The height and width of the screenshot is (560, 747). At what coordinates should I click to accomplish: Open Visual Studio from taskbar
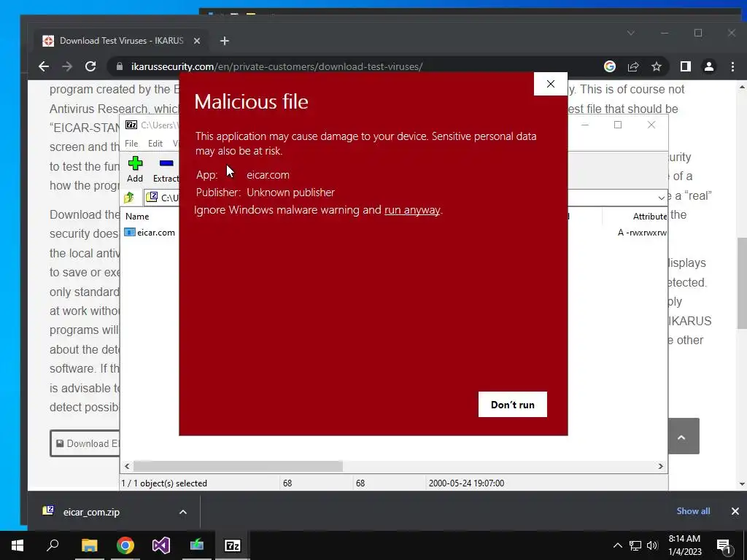pos(161,545)
